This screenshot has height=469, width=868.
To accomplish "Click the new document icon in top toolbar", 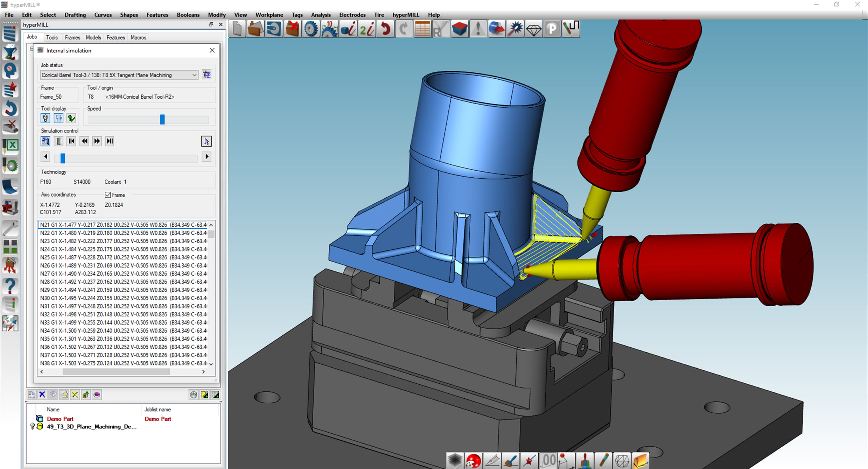I will pyautogui.click(x=237, y=29).
